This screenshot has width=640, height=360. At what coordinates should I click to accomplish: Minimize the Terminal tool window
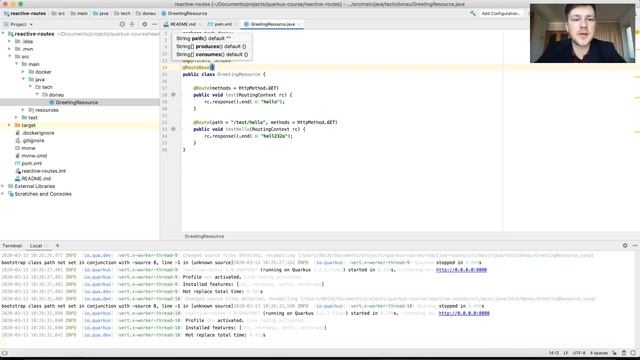coord(635,245)
